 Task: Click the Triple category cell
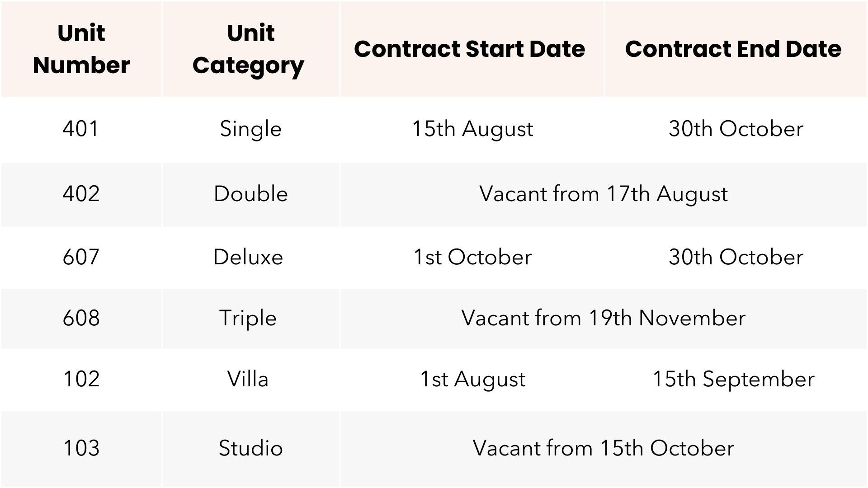click(248, 318)
